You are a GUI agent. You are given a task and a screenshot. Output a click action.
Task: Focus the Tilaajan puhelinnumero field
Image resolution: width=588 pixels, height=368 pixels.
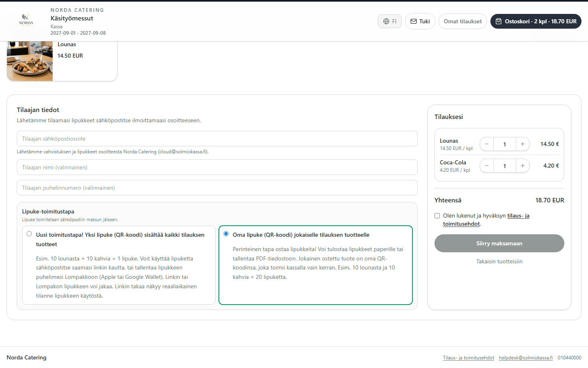click(x=217, y=188)
